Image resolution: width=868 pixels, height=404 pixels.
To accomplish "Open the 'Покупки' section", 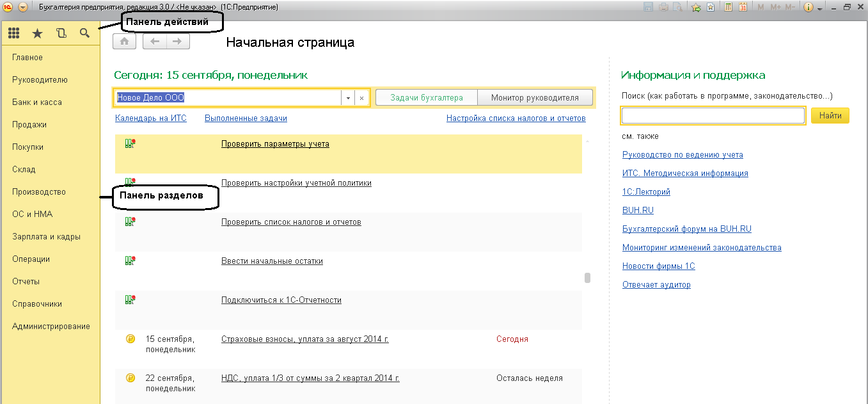I will point(28,147).
